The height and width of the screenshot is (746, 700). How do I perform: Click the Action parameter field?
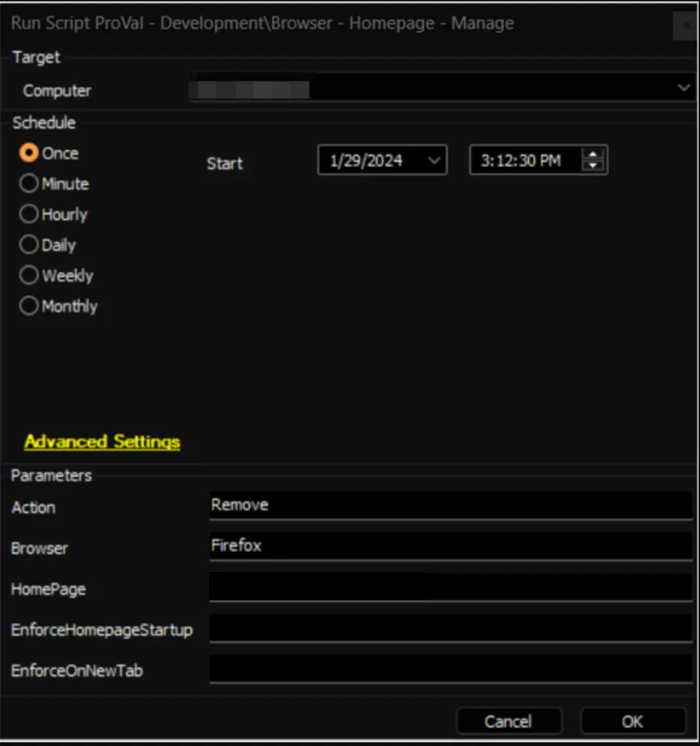tap(451, 505)
